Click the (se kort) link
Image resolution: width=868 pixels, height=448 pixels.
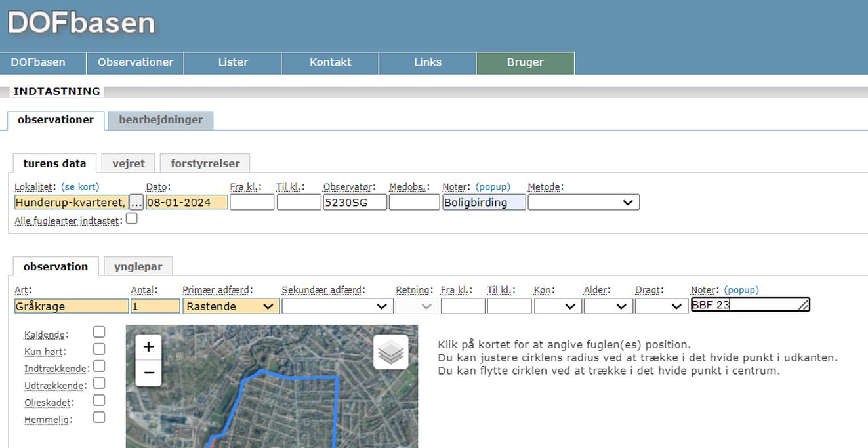coord(80,187)
